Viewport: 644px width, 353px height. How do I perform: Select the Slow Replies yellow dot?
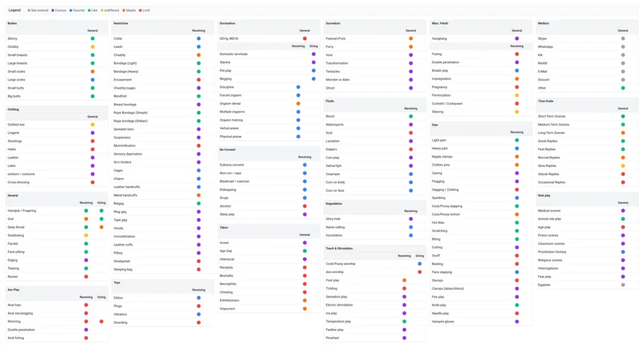[x=623, y=166]
